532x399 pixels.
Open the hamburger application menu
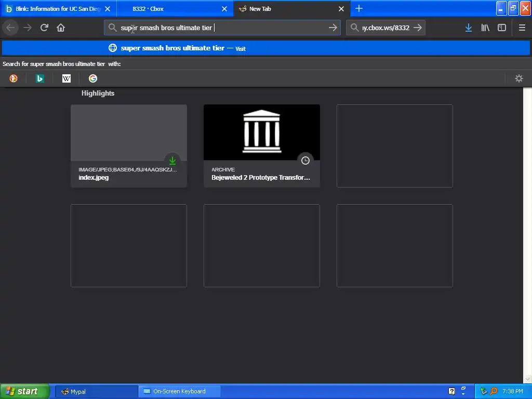[x=522, y=28]
